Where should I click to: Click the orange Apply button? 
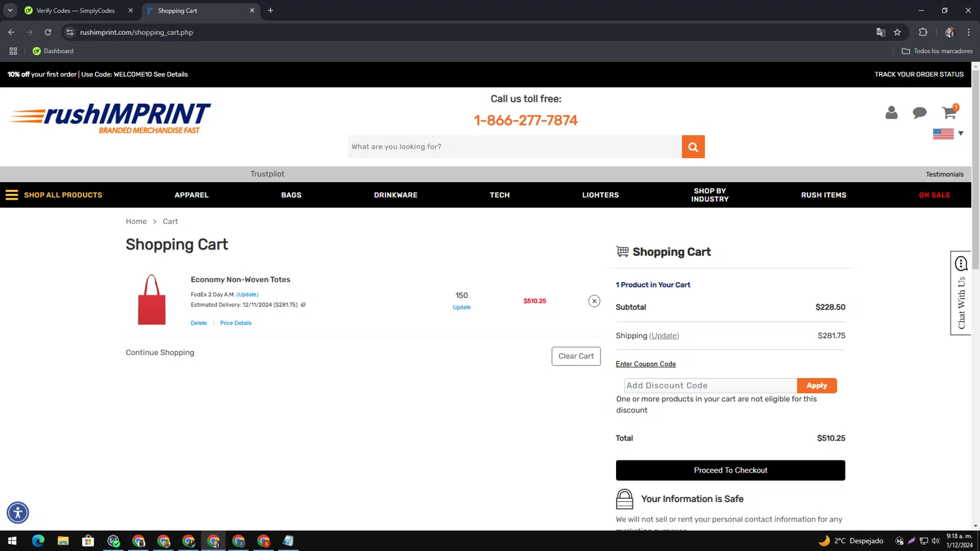(x=817, y=386)
